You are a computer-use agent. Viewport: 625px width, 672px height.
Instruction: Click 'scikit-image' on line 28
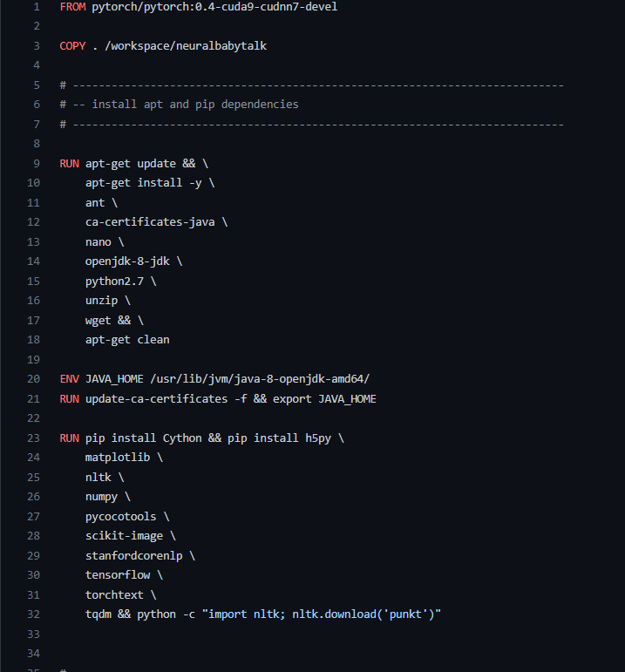124,536
